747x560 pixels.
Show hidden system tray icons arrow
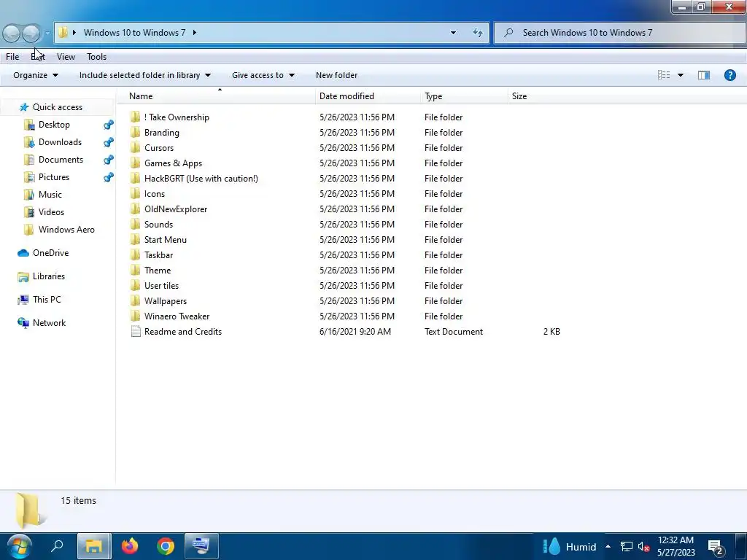[608, 546]
